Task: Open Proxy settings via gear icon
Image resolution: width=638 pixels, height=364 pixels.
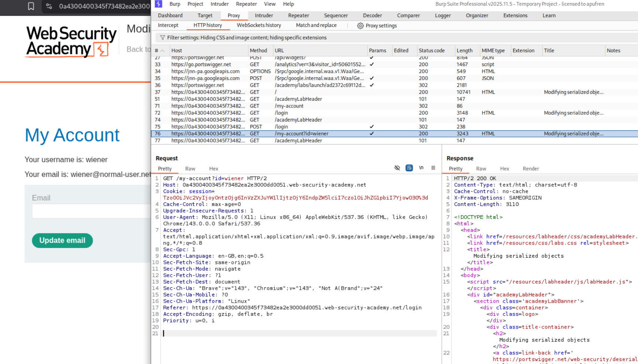Action: pos(360,26)
